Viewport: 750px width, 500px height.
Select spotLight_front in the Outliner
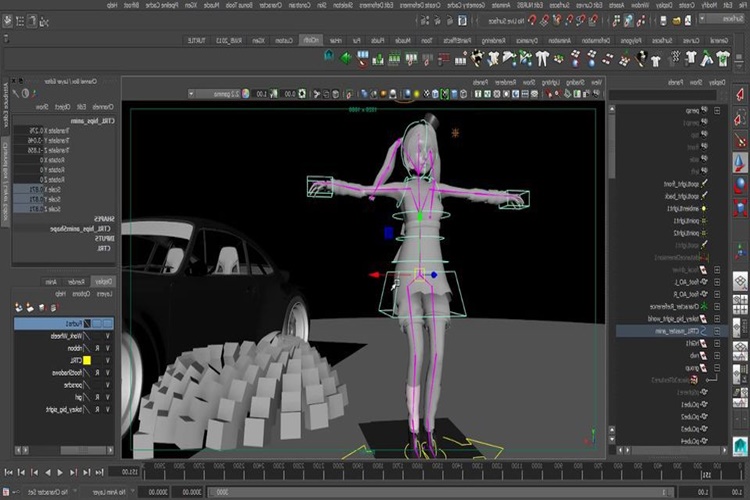tap(682, 184)
